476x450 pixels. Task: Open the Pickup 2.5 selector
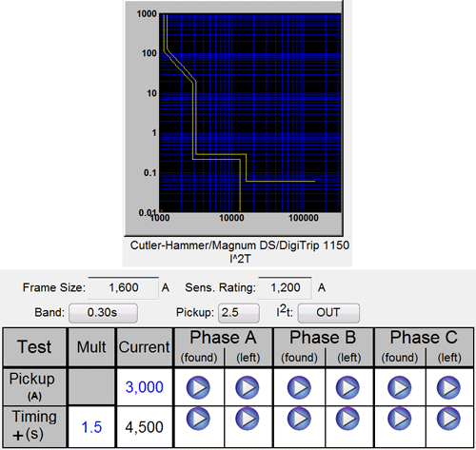(239, 313)
